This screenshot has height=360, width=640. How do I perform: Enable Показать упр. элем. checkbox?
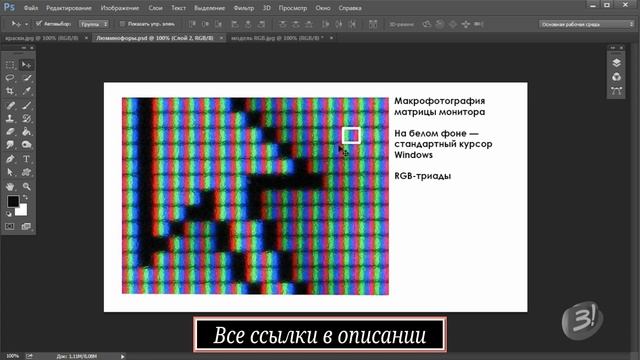pyautogui.click(x=122, y=24)
